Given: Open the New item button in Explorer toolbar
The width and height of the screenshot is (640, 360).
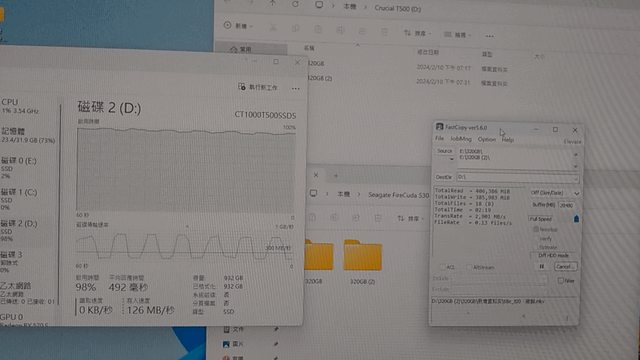Looking at the screenshot, I should (238, 26).
